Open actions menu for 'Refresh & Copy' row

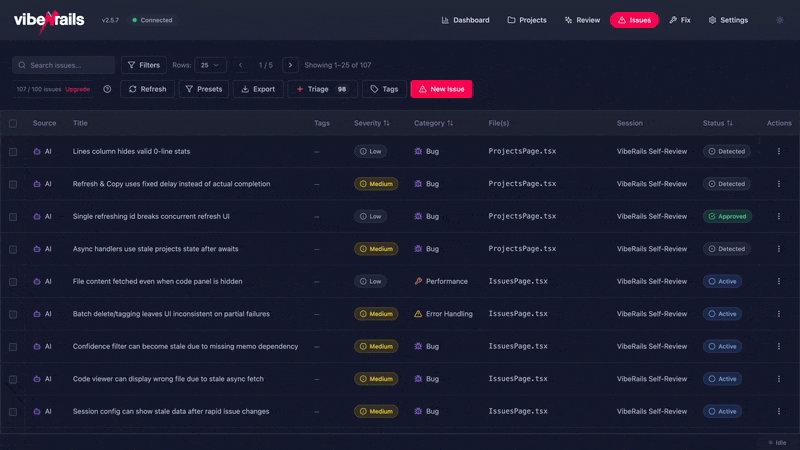[779, 184]
